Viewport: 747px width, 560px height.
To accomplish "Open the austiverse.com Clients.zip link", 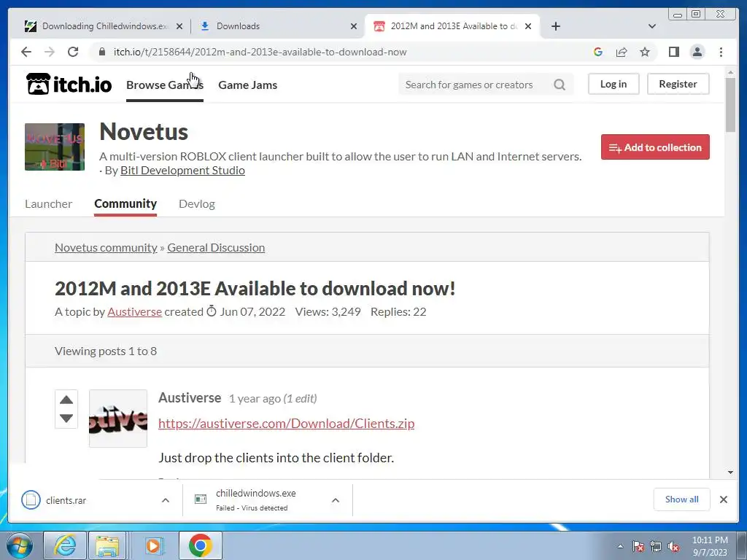I will (286, 424).
